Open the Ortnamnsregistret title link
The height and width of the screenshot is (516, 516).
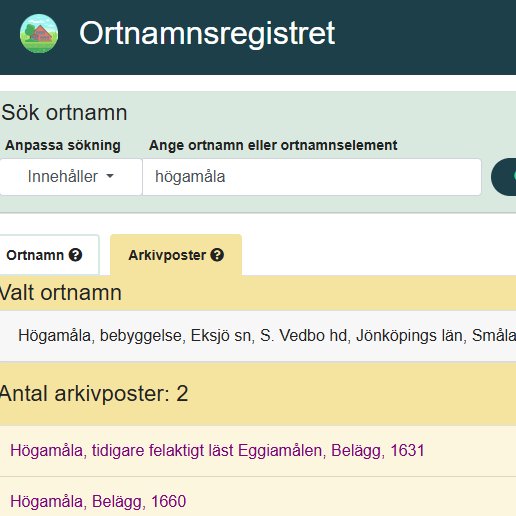pos(207,33)
